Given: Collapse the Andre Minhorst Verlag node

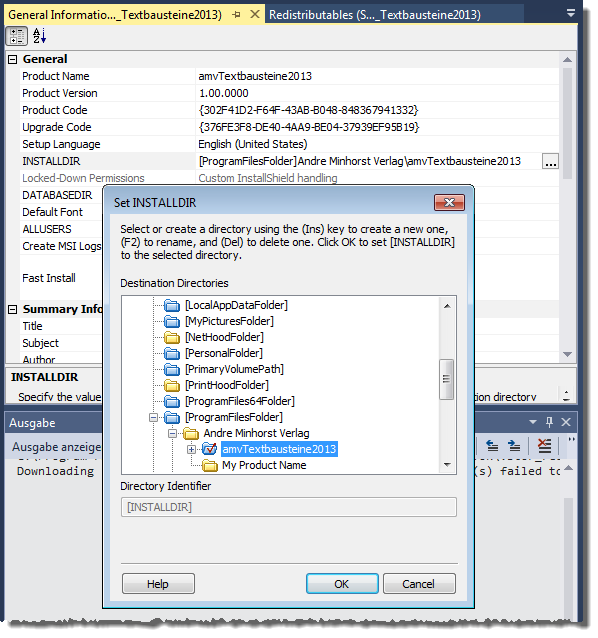Looking at the screenshot, I should pyautogui.click(x=172, y=434).
